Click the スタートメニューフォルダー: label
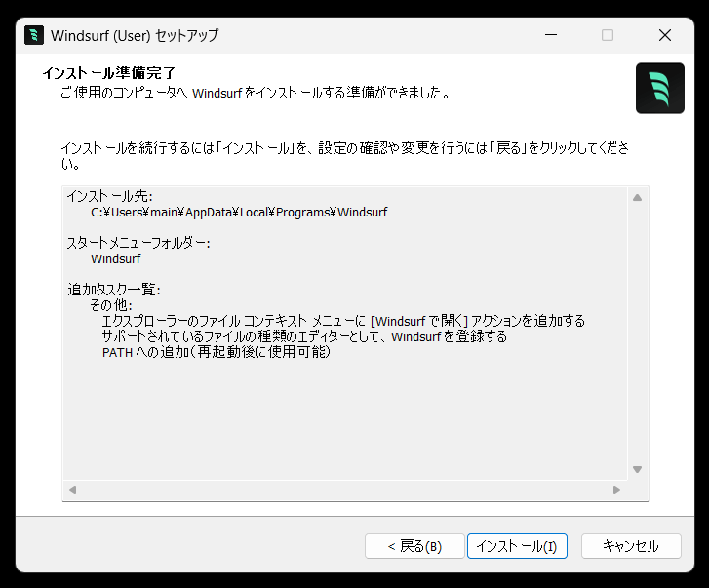 click(138, 243)
